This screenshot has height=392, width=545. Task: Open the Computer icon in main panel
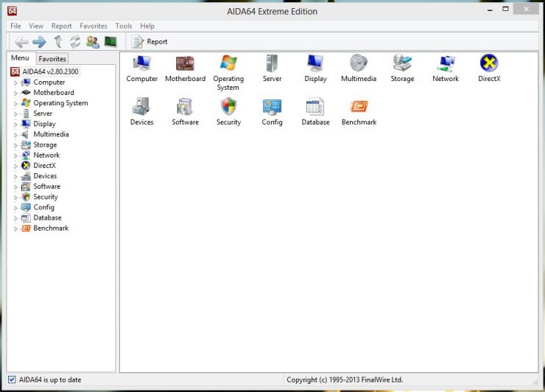tap(142, 63)
